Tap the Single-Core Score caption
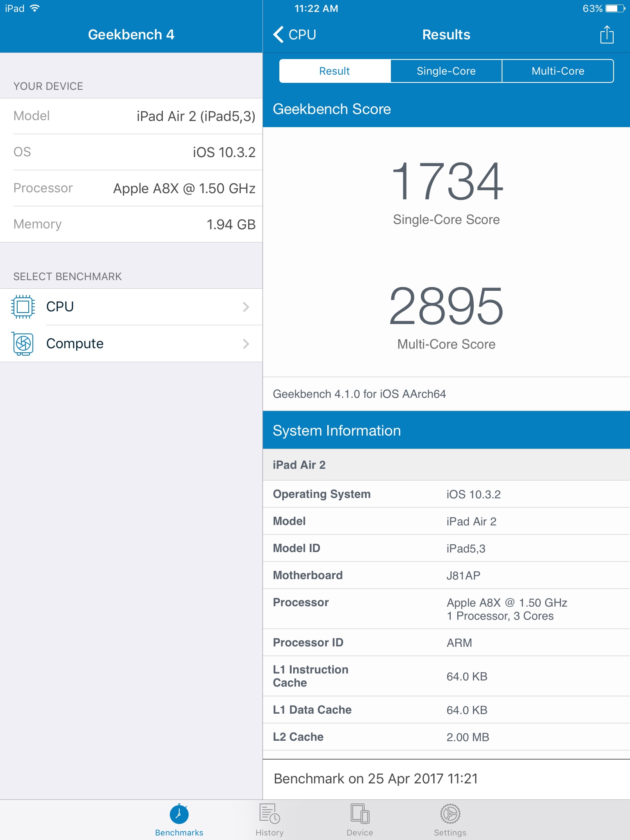Image resolution: width=630 pixels, height=840 pixels. coord(446,220)
